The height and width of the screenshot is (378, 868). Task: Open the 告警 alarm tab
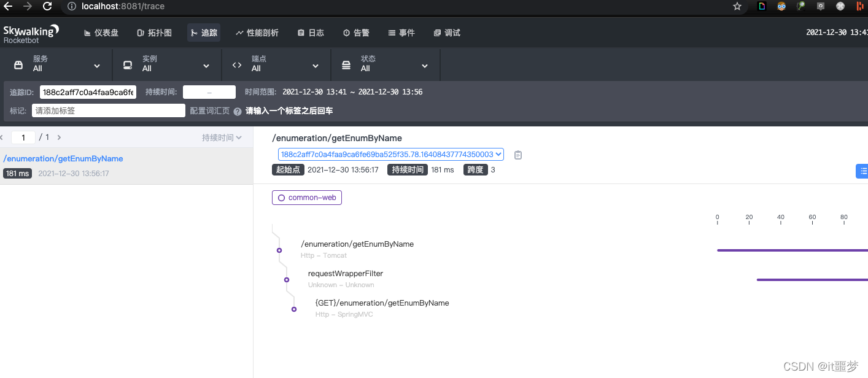(356, 33)
